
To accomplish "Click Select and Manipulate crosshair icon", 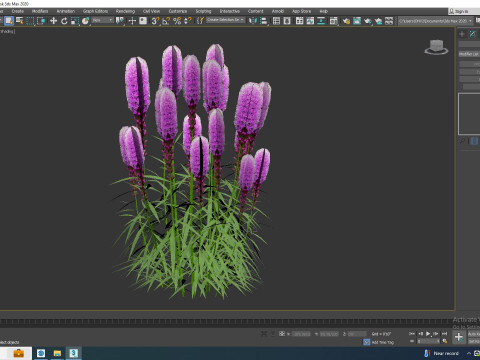I will click(x=132, y=21).
